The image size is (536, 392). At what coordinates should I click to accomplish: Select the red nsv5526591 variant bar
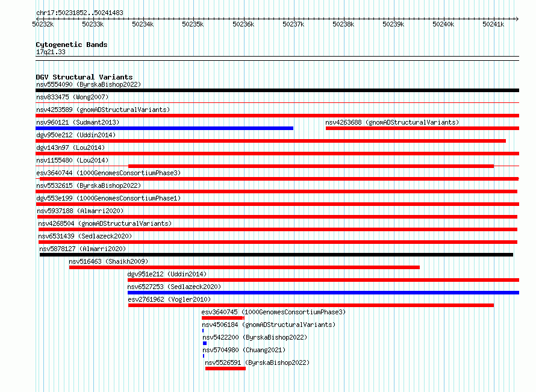point(226,369)
